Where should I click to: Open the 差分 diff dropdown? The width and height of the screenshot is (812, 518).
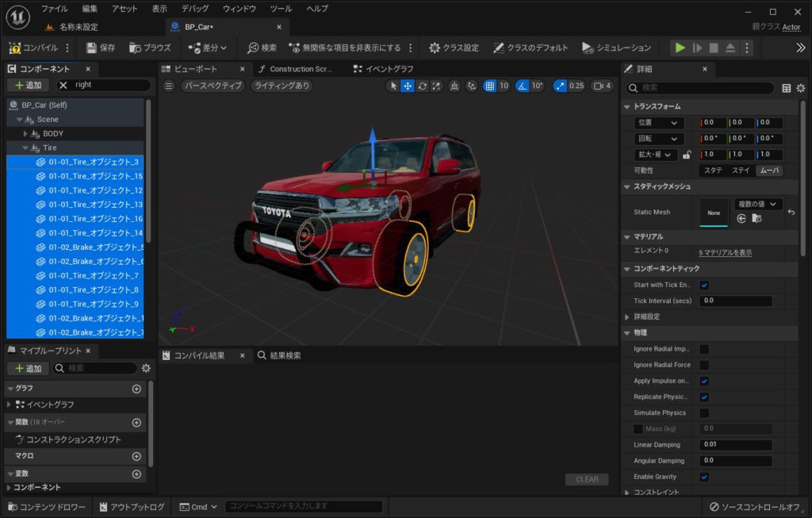208,48
